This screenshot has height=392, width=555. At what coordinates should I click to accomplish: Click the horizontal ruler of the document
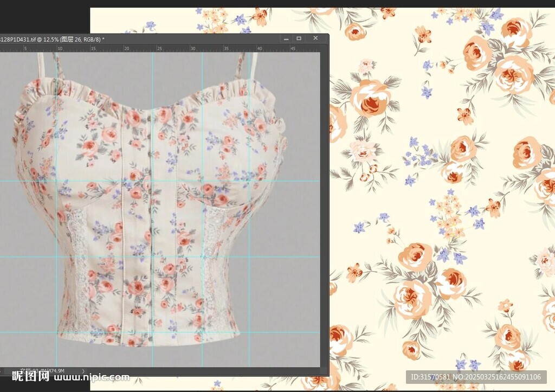[x=160, y=48]
